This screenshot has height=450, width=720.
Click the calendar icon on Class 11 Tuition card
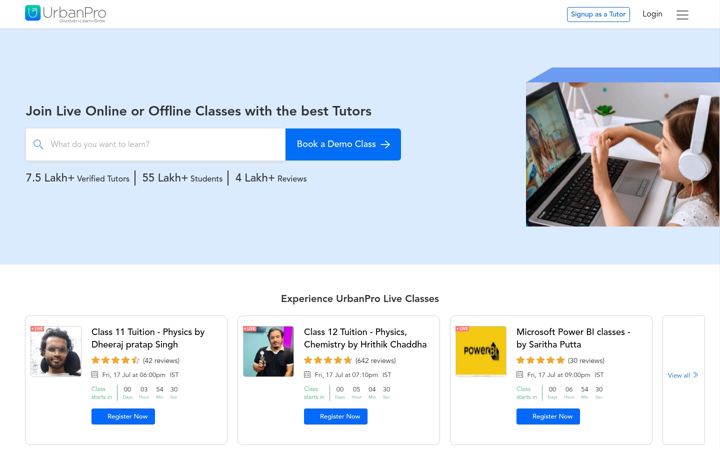(x=95, y=375)
